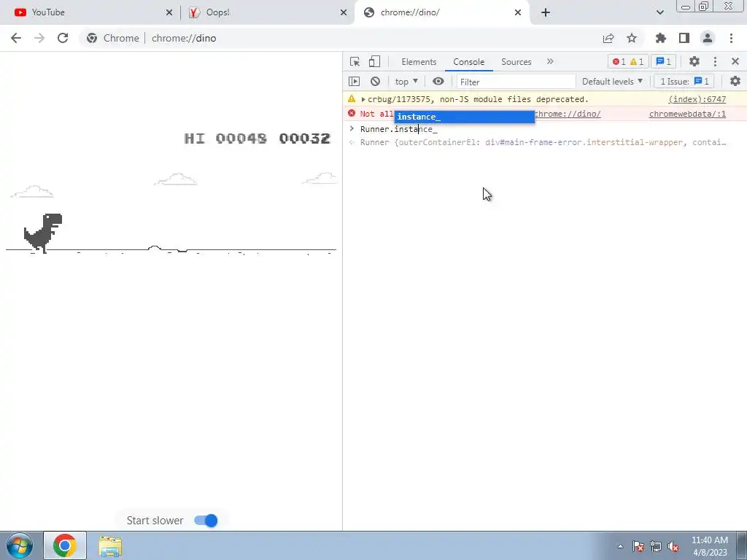This screenshot has height=560, width=747.
Task: Click Chrome in the taskbar
Action: pyautogui.click(x=65, y=545)
